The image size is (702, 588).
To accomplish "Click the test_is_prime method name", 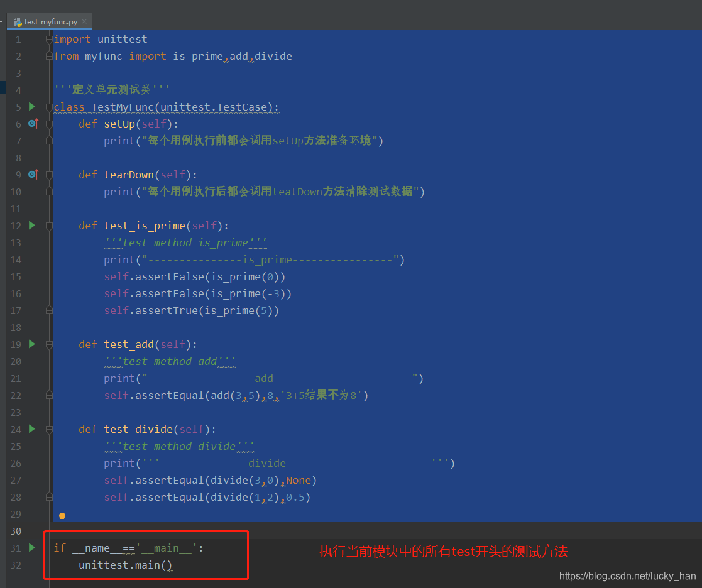I will [145, 226].
